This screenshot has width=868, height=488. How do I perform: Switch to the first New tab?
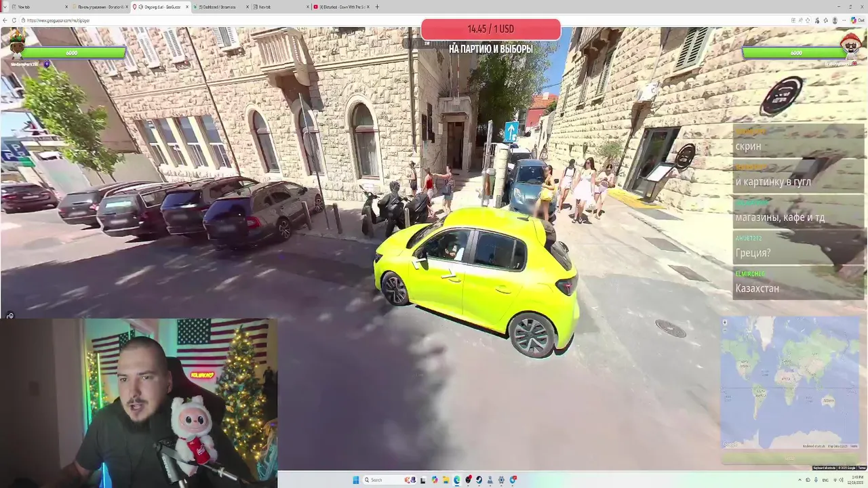[37, 7]
